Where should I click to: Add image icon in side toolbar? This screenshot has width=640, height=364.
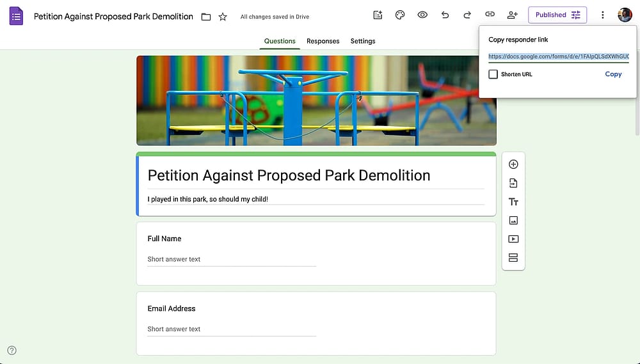(513, 220)
